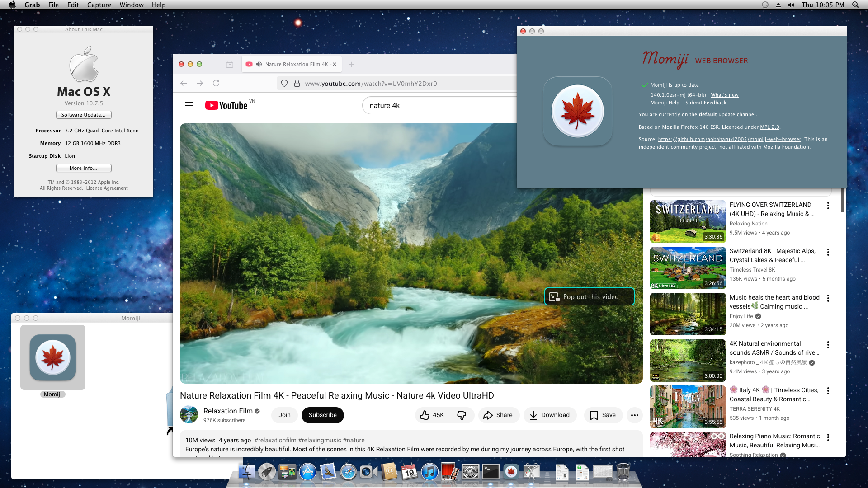
Task: Mute the Nature Relaxation Film tab audio
Action: [x=259, y=64]
